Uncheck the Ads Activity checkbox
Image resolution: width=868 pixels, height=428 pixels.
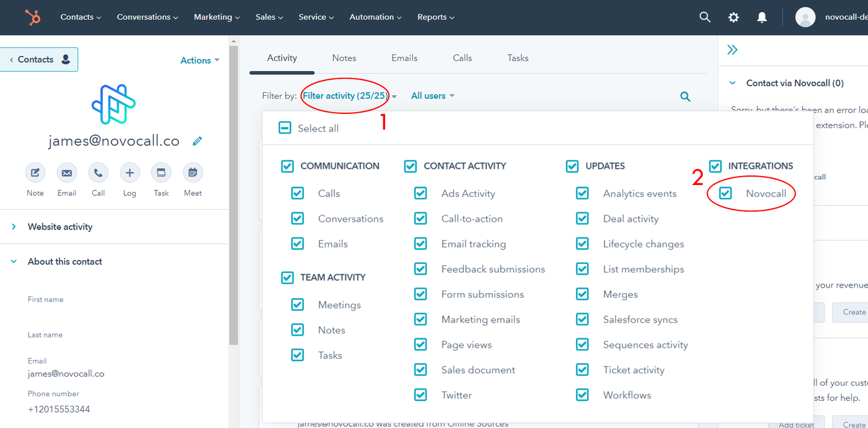click(x=421, y=193)
